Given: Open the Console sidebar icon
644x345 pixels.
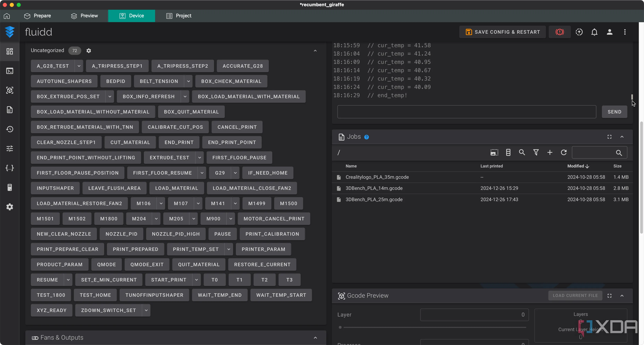Looking at the screenshot, I should pos(10,71).
